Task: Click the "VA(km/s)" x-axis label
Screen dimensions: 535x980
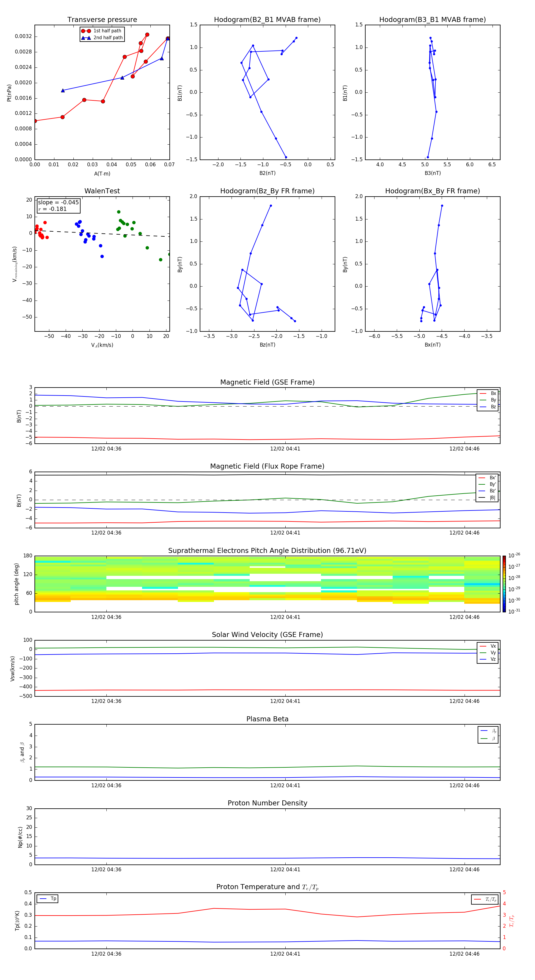Action: 102,345
